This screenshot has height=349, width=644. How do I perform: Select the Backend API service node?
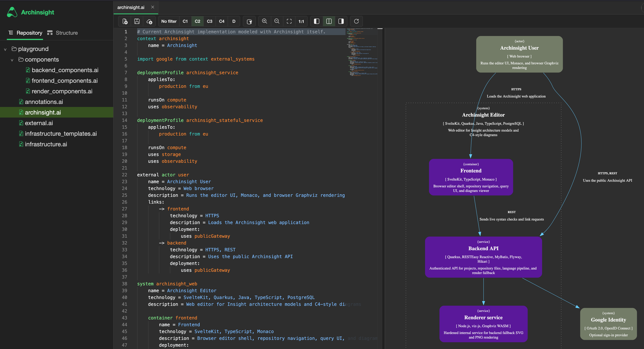(483, 257)
